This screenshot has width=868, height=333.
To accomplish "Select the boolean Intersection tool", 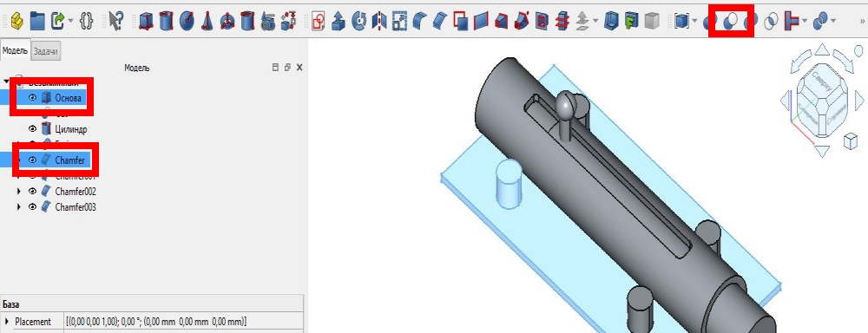I will point(771,23).
